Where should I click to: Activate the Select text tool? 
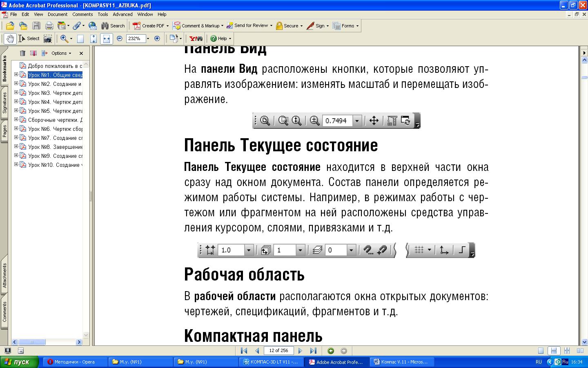tap(29, 38)
